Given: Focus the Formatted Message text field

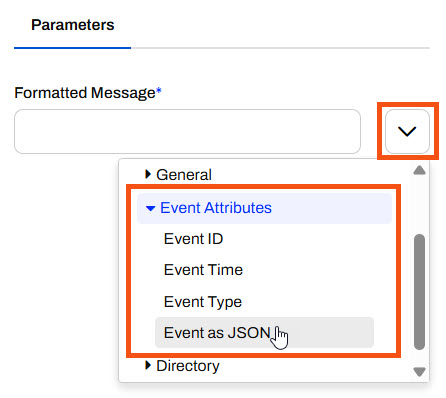Looking at the screenshot, I should (x=187, y=131).
